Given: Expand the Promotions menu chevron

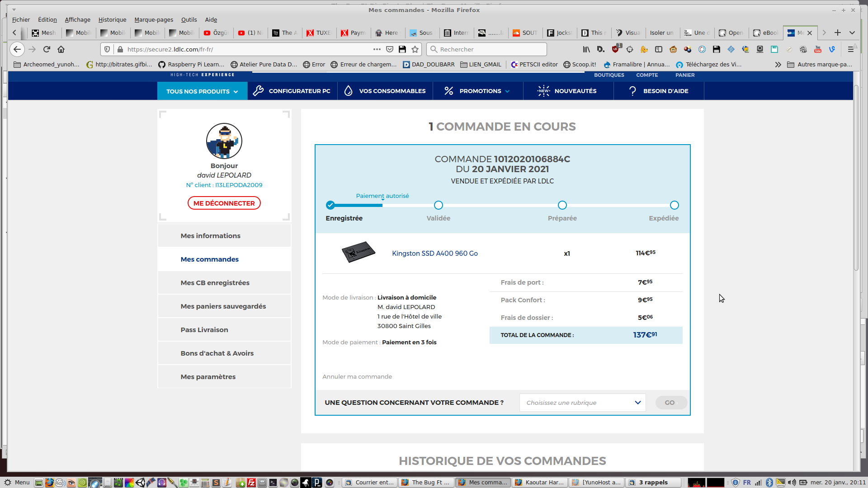Looking at the screenshot, I should click(x=507, y=91).
